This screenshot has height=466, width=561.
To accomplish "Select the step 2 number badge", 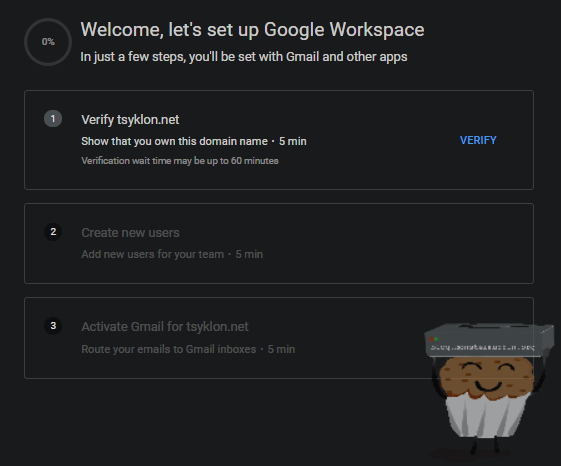I will [53, 232].
